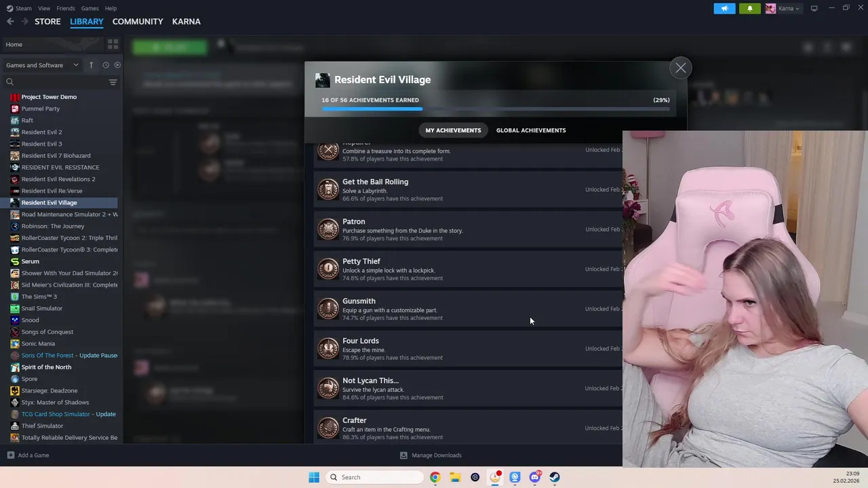This screenshot has height=488, width=868.
Task: Open Manage Downloads
Action: click(431, 455)
